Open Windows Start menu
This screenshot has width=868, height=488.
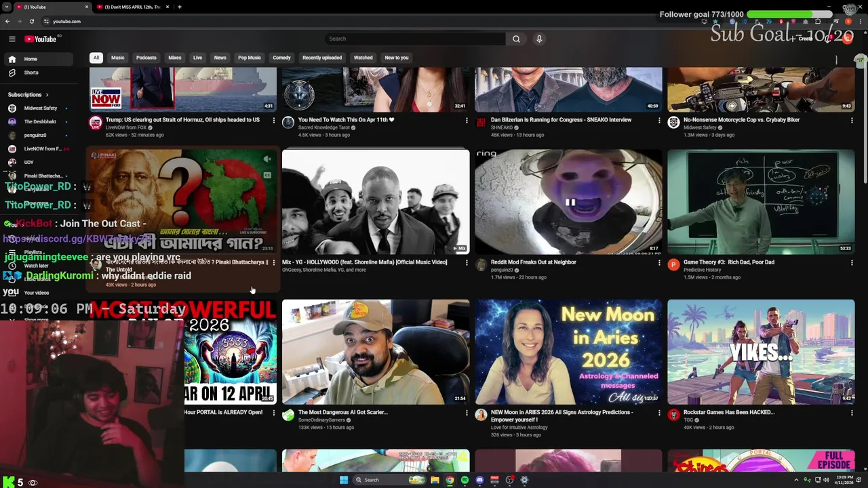point(344,480)
